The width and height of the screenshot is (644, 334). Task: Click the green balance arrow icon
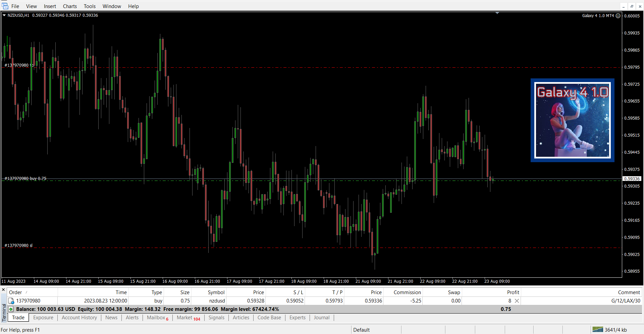click(x=11, y=309)
